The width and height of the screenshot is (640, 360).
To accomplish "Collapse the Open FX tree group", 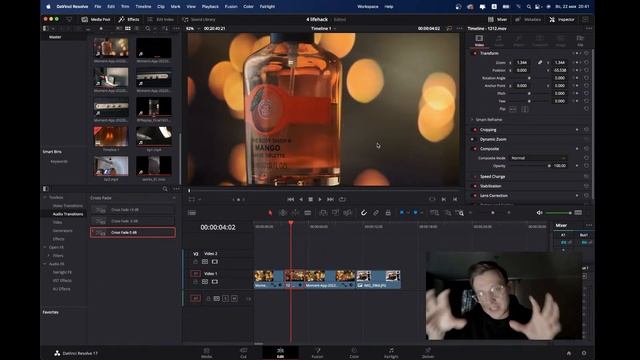I will click(x=45, y=247).
